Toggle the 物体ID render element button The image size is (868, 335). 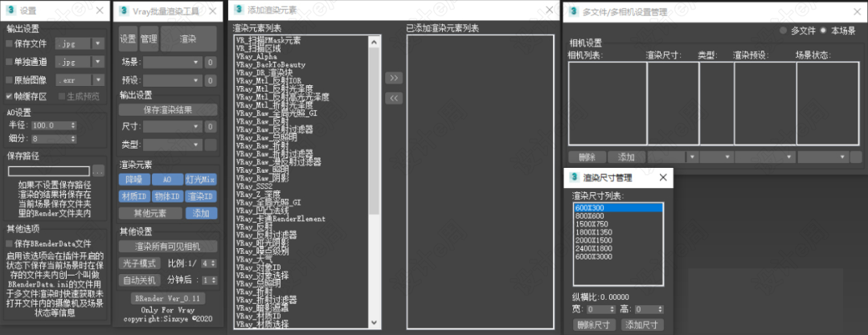point(167,196)
